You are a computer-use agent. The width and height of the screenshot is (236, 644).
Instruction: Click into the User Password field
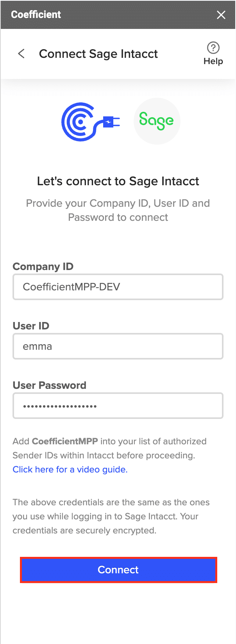118,406
